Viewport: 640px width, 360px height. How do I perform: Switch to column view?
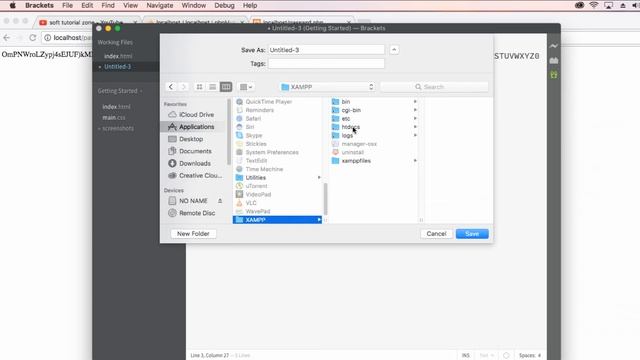click(x=226, y=87)
